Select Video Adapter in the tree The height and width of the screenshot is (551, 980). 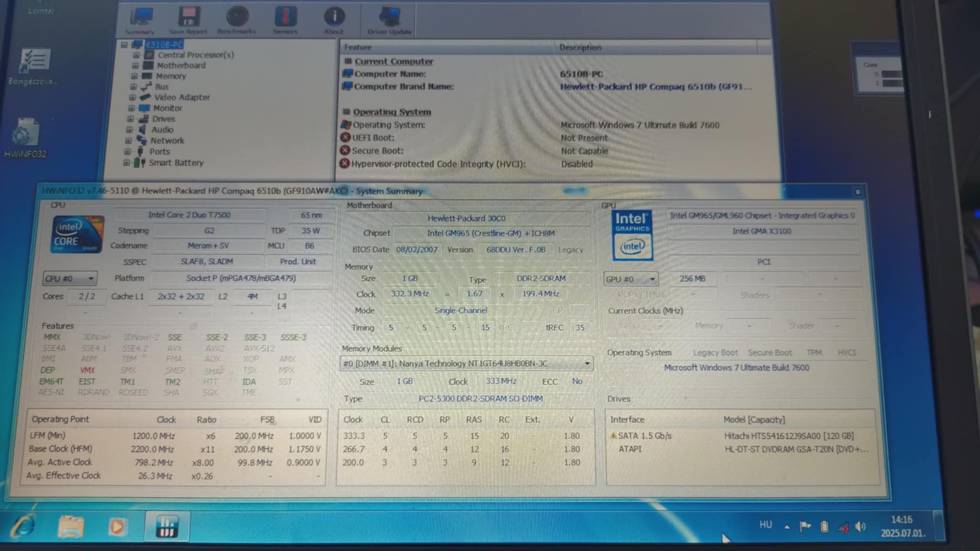[x=182, y=97]
